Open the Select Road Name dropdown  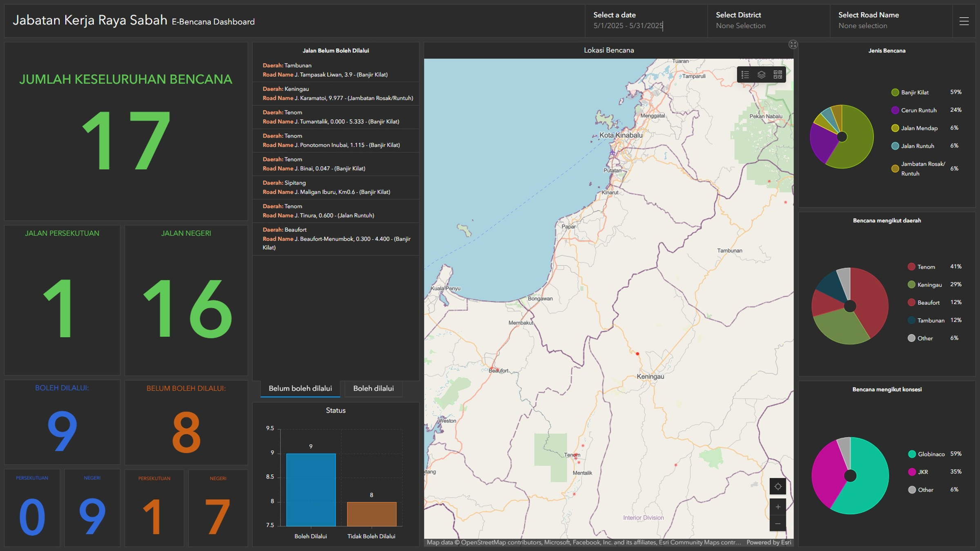(862, 25)
